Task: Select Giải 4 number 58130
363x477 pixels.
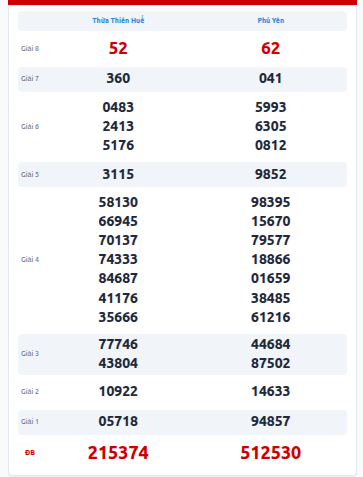Action: pos(118,202)
